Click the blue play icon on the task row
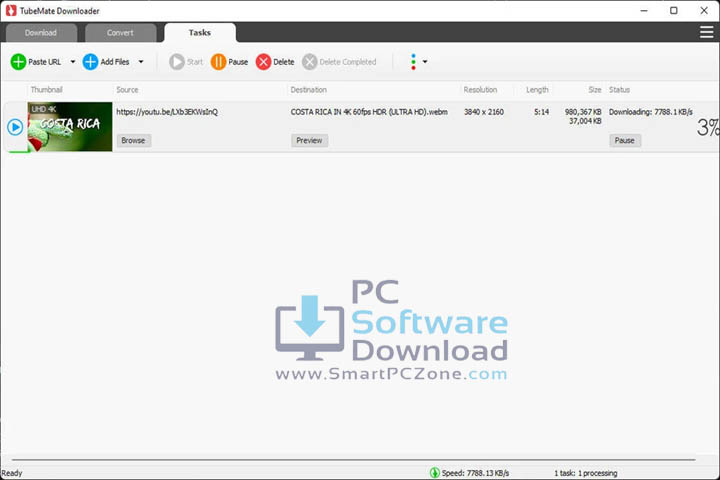Image resolution: width=720 pixels, height=480 pixels. point(15,127)
